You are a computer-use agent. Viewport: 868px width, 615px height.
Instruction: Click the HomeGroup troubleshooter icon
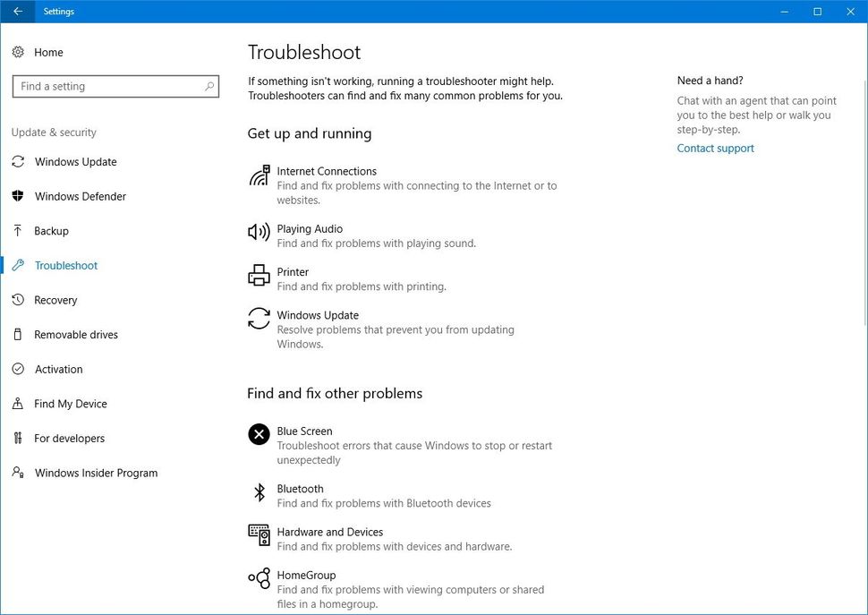[x=259, y=579]
